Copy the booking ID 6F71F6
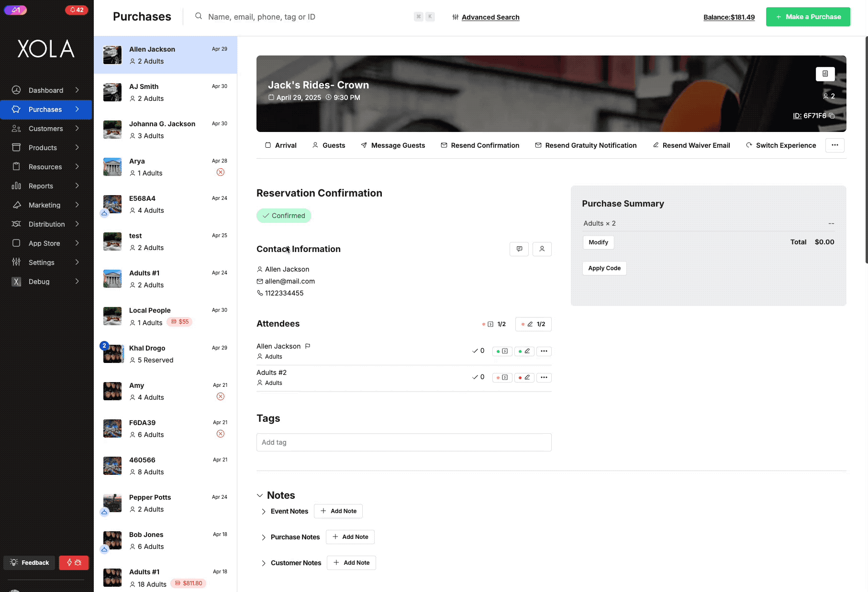Image resolution: width=868 pixels, height=592 pixels. [x=832, y=116]
